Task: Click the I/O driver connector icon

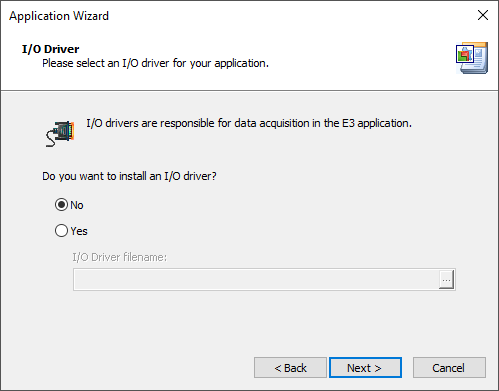Action: pyautogui.click(x=60, y=134)
